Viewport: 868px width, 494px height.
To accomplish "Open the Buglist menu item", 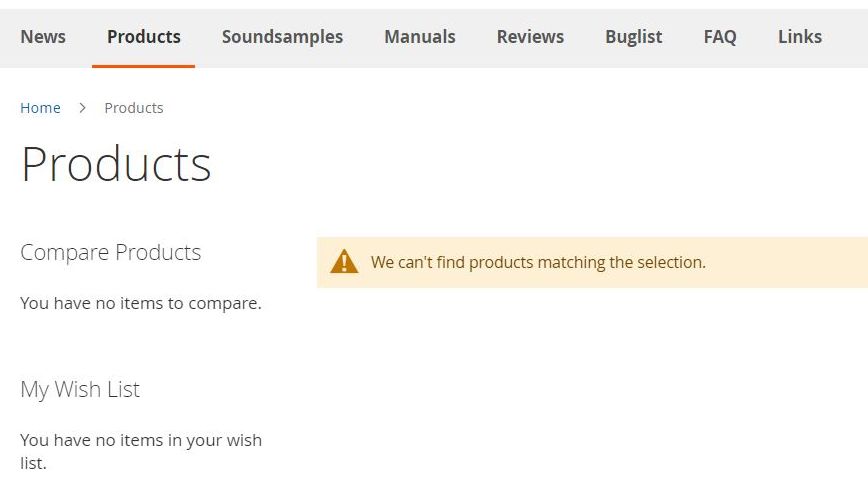I will (x=633, y=37).
